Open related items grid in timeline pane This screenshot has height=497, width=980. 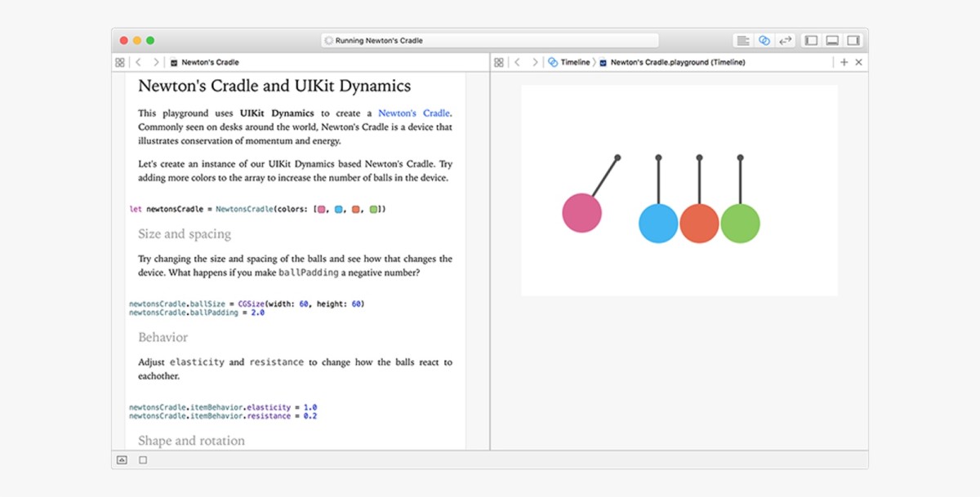pos(499,62)
